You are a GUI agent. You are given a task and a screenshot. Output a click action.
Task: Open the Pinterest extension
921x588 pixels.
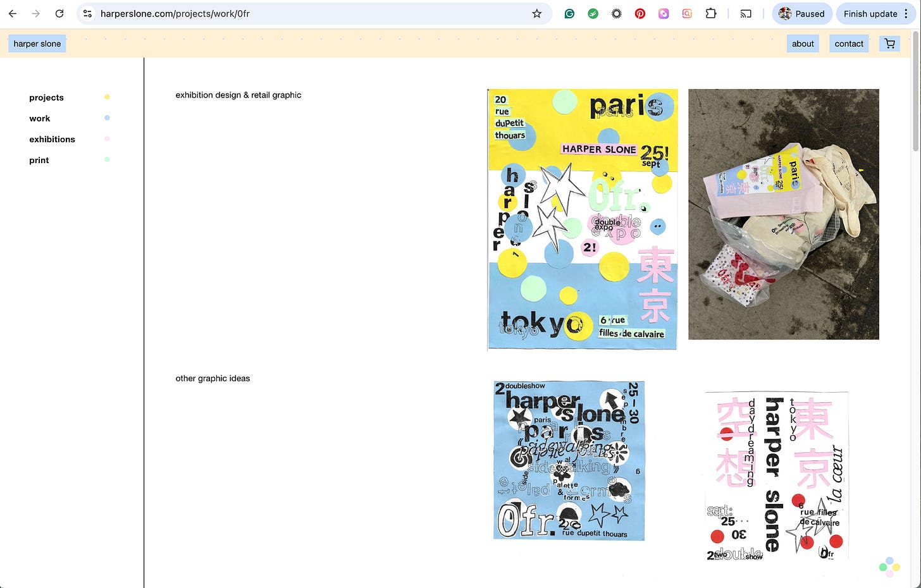(x=640, y=13)
